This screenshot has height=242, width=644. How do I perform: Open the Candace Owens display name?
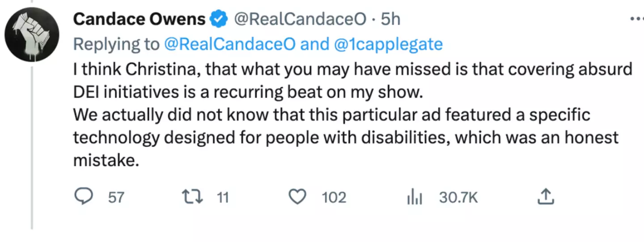click(139, 19)
